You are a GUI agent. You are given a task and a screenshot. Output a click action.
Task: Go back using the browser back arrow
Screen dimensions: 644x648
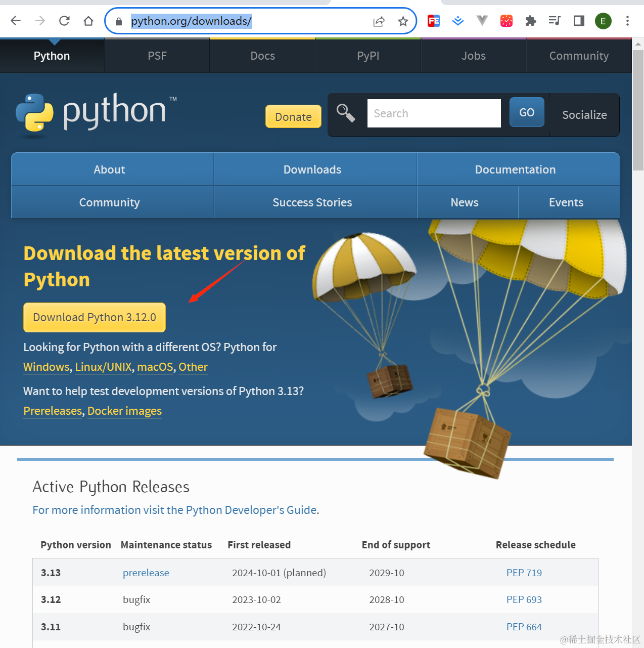click(x=16, y=21)
